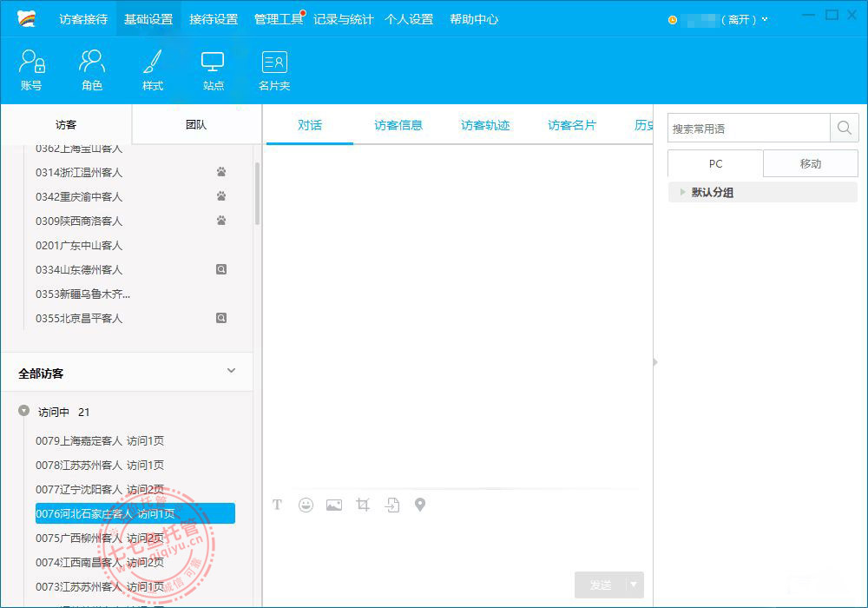
Task: Open the 角色 roles icon
Action: pyautogui.click(x=92, y=69)
